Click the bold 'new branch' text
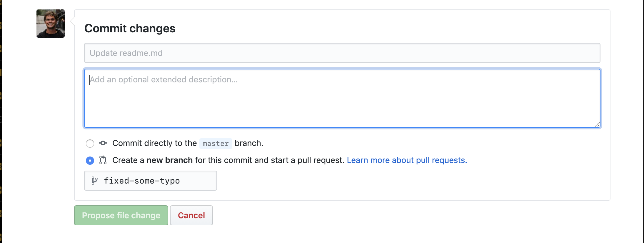Screen dimensions: 644x243 (169, 160)
